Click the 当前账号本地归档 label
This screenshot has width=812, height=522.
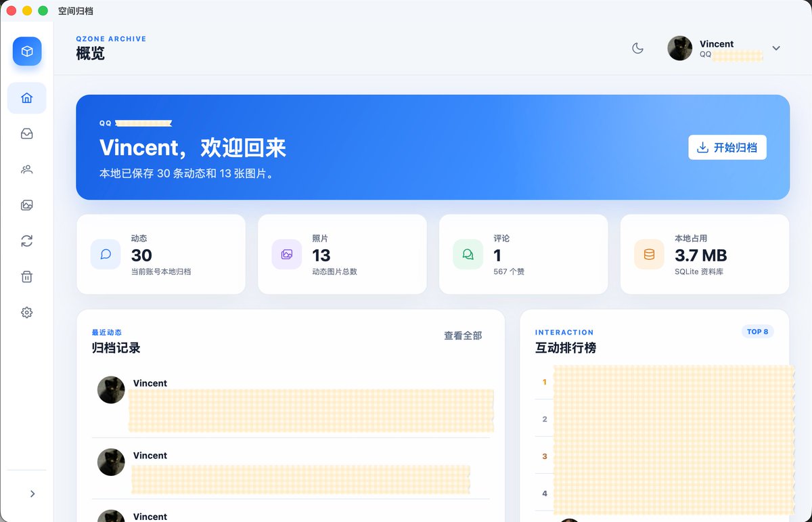pos(161,271)
